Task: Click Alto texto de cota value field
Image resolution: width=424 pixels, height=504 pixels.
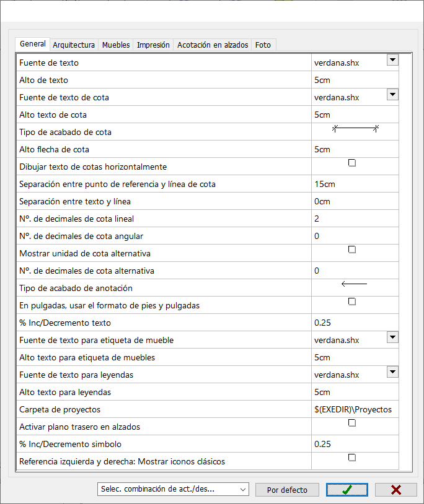Action: tap(355, 115)
